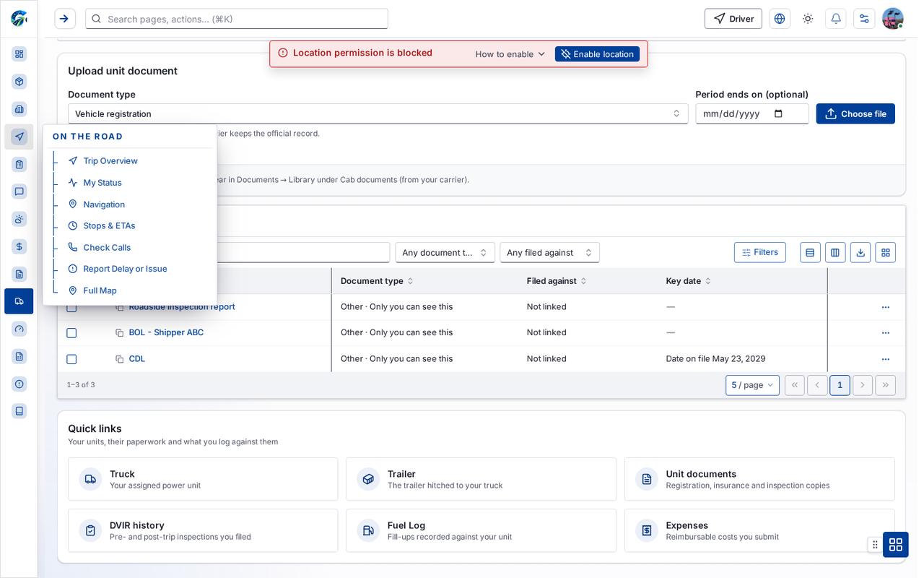Select Report Delay or Issue menu item
This screenshot has height=578, width=924.
pos(125,269)
